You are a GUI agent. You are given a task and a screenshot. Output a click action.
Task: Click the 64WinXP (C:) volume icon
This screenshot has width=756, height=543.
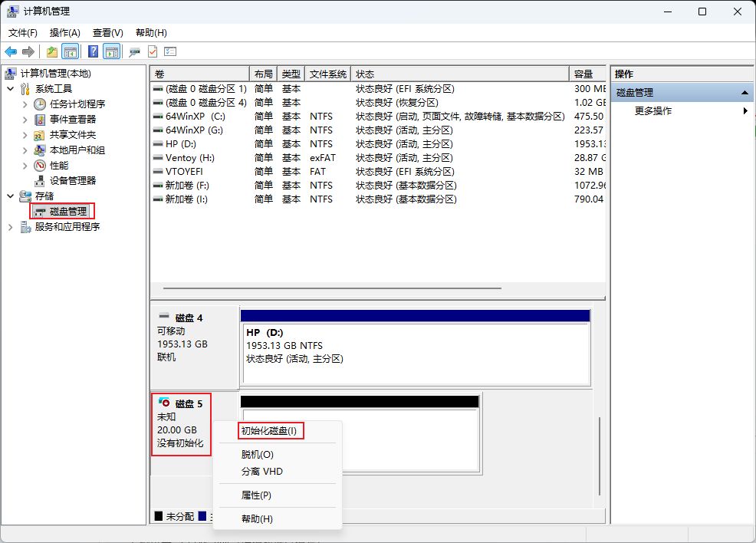pyautogui.click(x=158, y=117)
